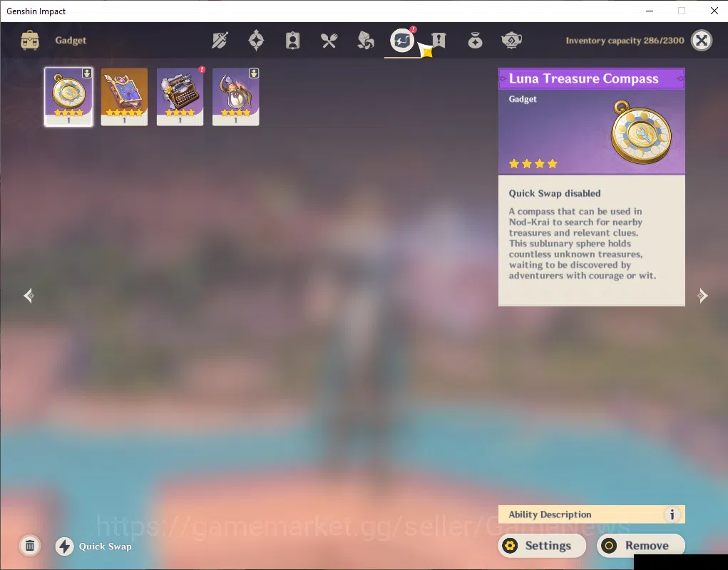Click the Quick Swap disabled text
Viewport: 728px width, 570px height.
[x=554, y=193]
